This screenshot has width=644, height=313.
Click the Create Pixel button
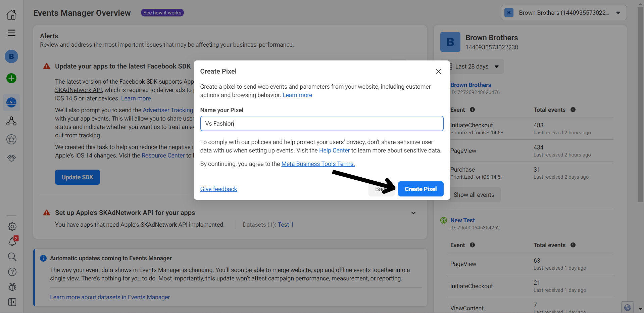click(420, 189)
